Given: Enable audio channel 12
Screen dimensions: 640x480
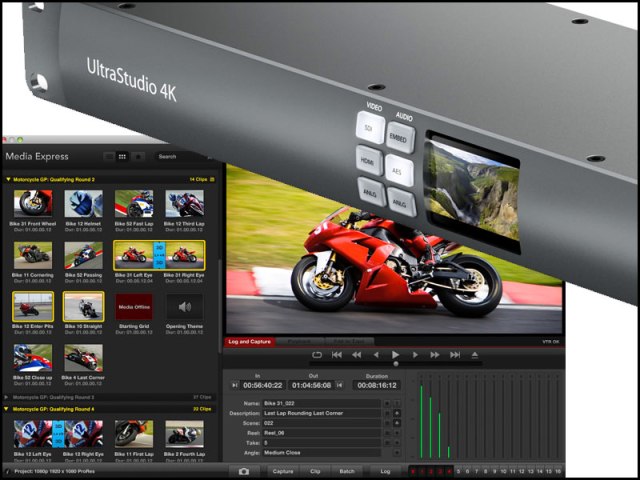Looking at the screenshot, I should [x=521, y=471].
